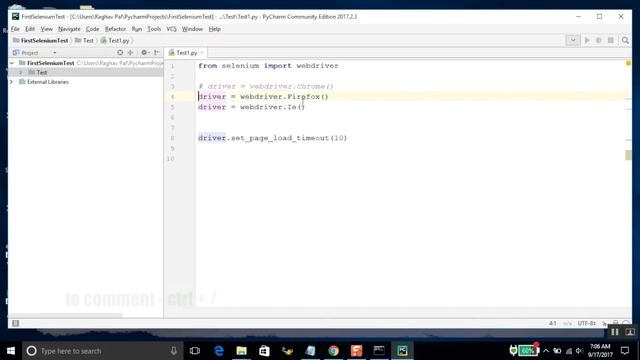Open the run configuration dropdown
This screenshot has height=360, width=640.
tap(573, 40)
